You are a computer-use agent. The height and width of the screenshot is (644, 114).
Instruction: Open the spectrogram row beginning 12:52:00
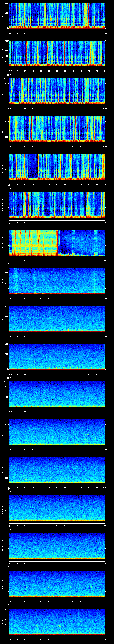click(x=57, y=318)
